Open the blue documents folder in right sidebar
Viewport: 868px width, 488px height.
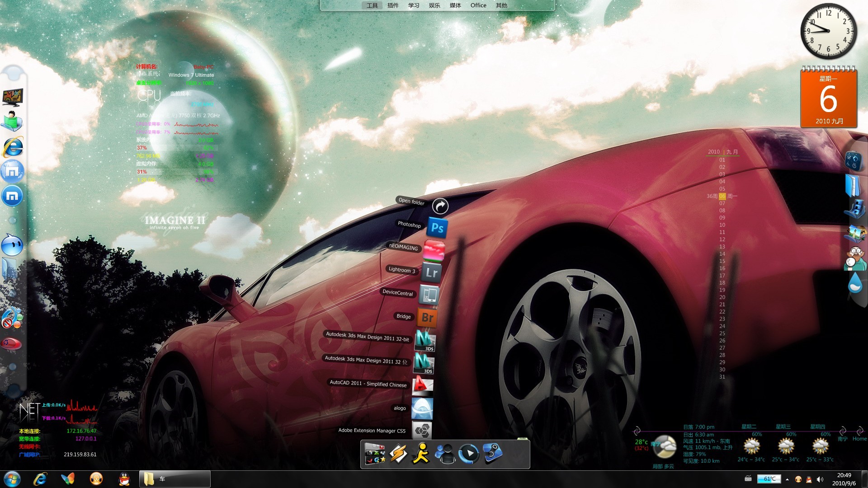tap(853, 185)
